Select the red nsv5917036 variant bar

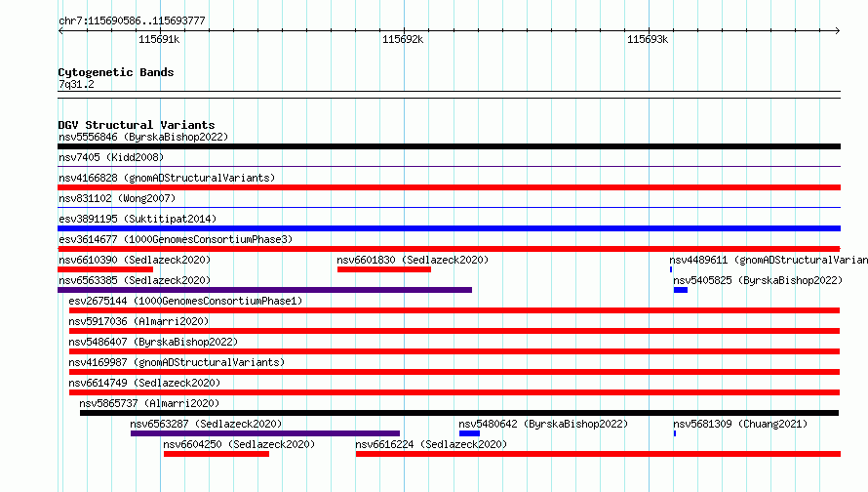[454, 331]
